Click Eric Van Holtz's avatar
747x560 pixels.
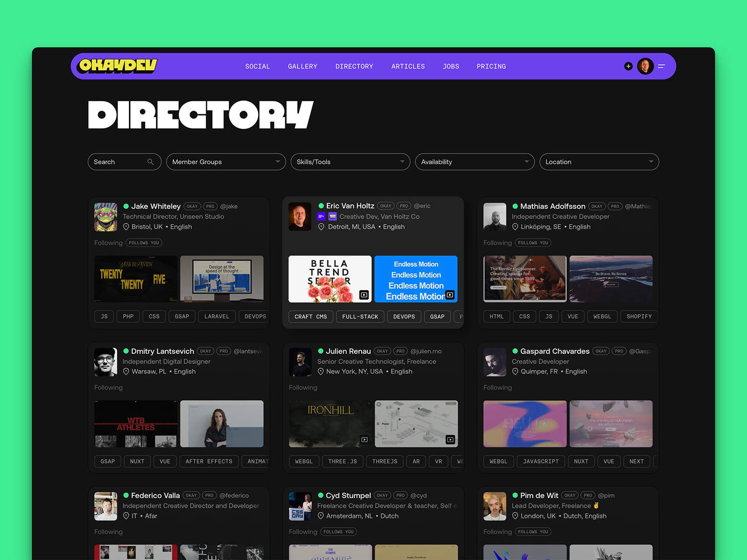pos(300,217)
